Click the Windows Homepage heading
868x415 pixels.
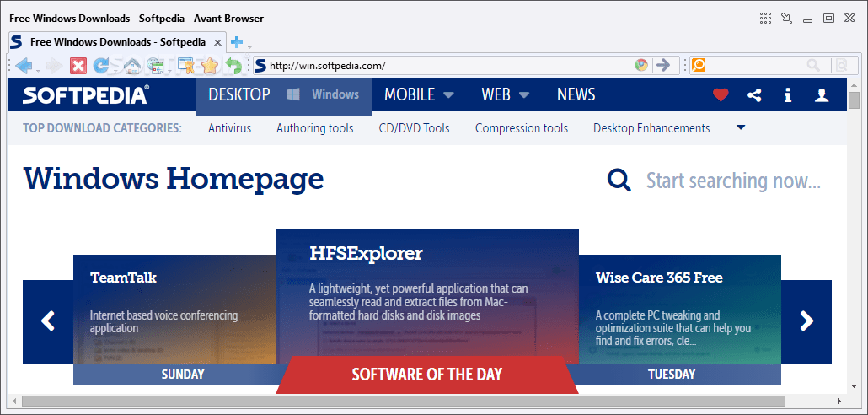tap(174, 179)
